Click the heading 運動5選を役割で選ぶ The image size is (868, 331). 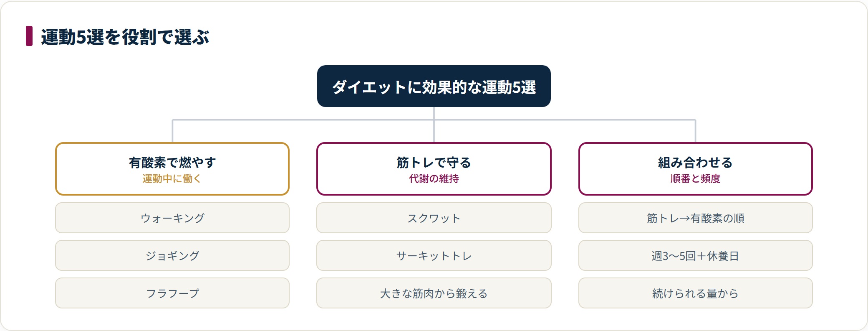(x=125, y=37)
